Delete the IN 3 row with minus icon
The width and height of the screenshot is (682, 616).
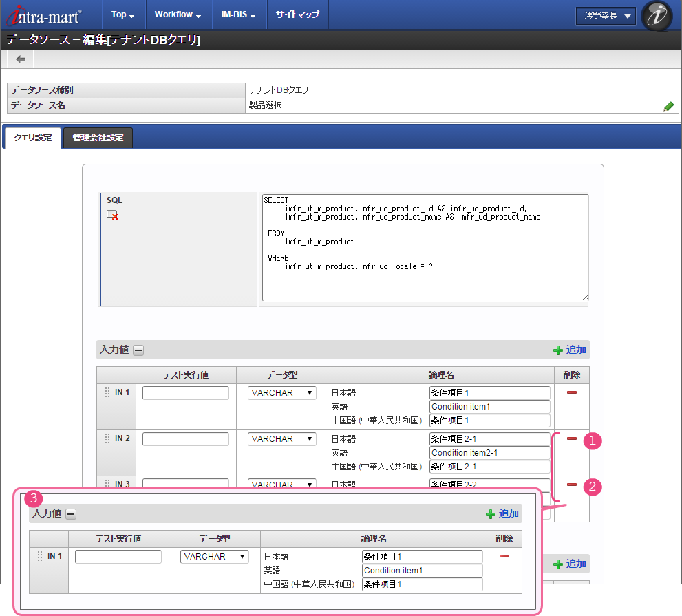572,485
